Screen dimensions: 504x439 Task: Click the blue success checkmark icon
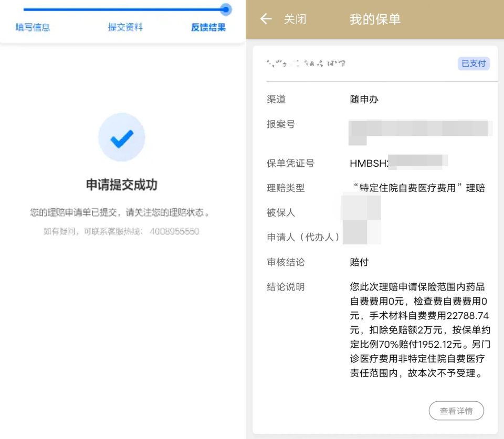[x=122, y=137]
